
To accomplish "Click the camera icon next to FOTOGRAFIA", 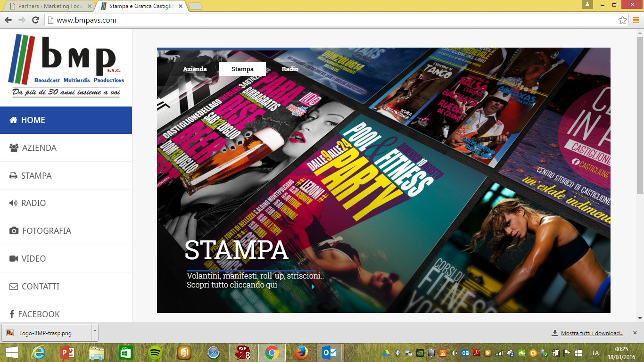I will 14,231.
